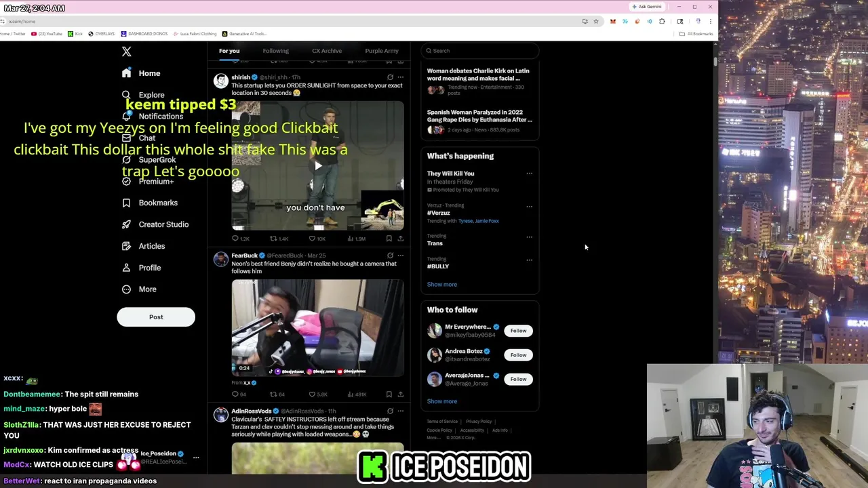868x488 pixels.
Task: Follow Andrea Botez
Action: (518, 355)
